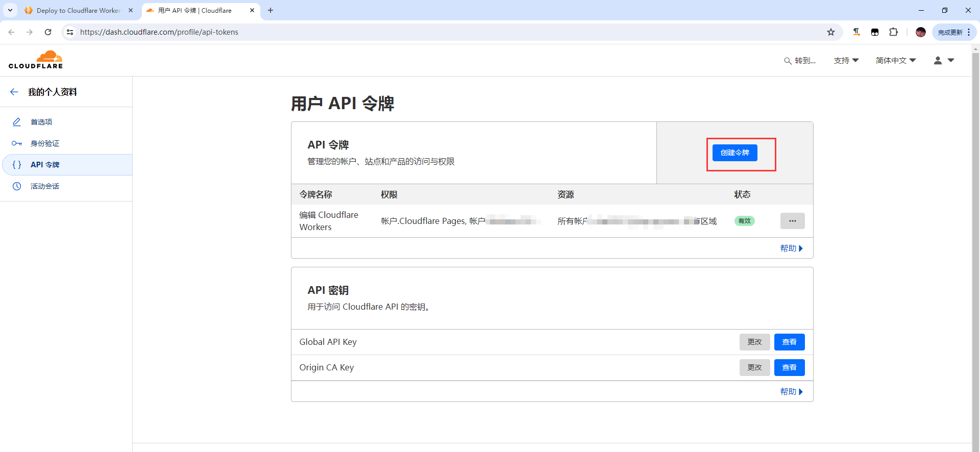Viewport: 980px width, 452px height.
Task: Go back via arrow beside 我的个人资料
Action: 14,92
